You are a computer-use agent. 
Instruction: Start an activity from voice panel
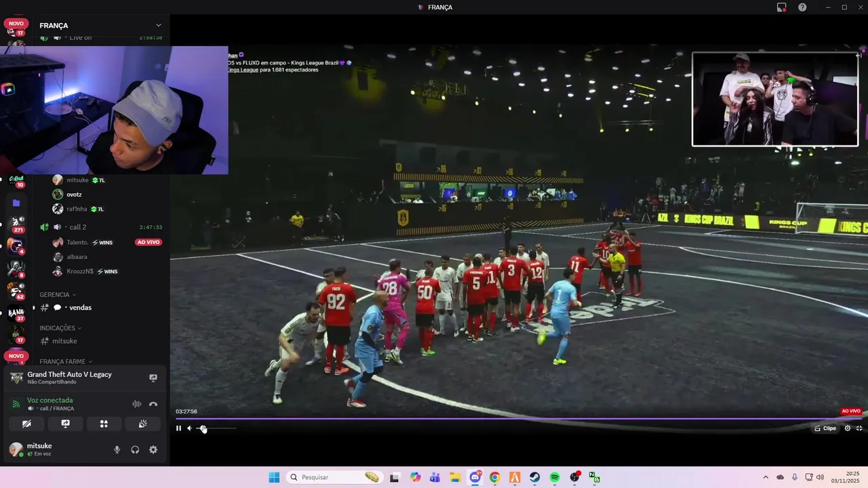[104, 424]
